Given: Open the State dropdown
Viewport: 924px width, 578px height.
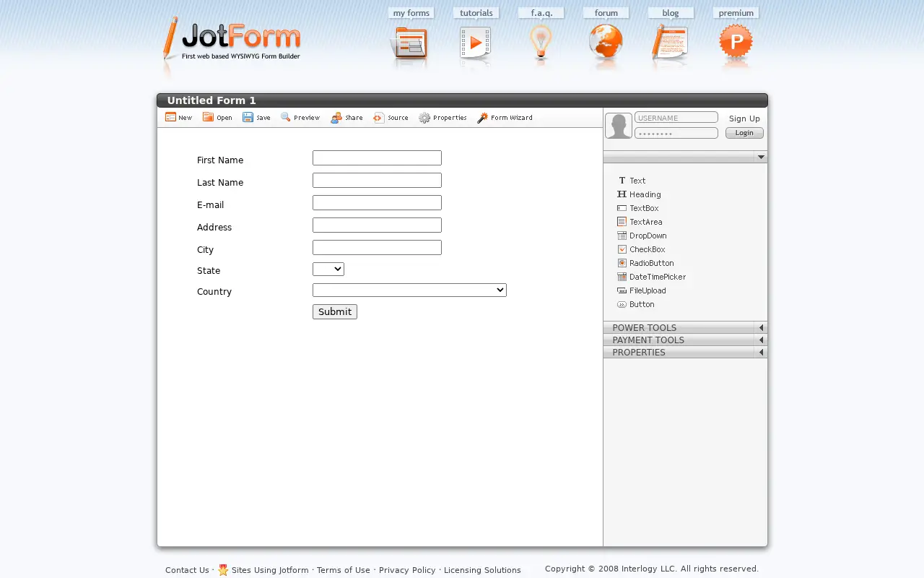Looking at the screenshot, I should point(328,269).
